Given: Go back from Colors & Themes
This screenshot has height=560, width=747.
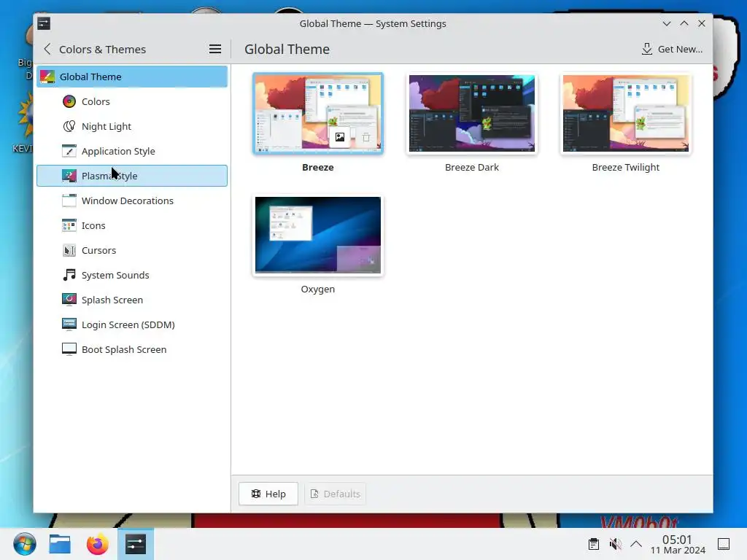Looking at the screenshot, I should 47,49.
